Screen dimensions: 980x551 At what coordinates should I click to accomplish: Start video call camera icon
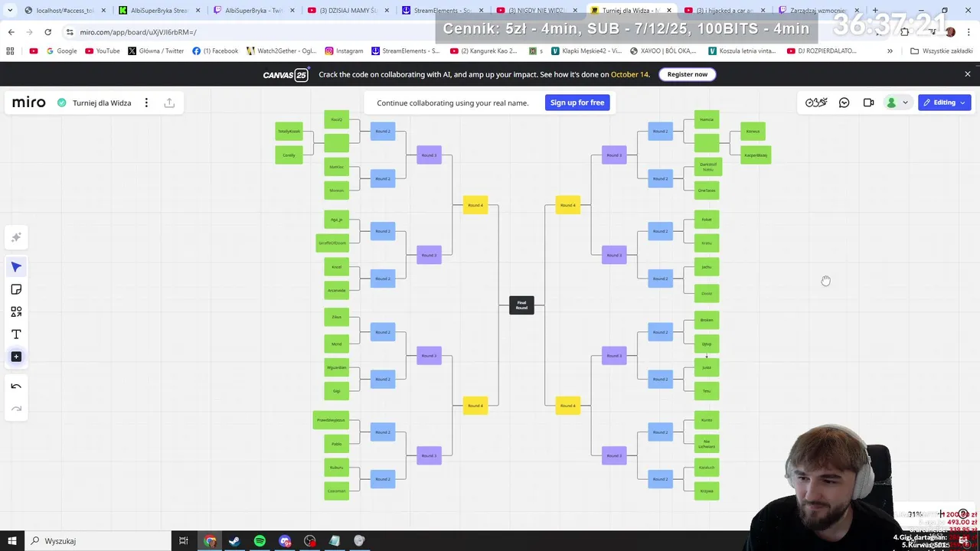click(x=868, y=103)
